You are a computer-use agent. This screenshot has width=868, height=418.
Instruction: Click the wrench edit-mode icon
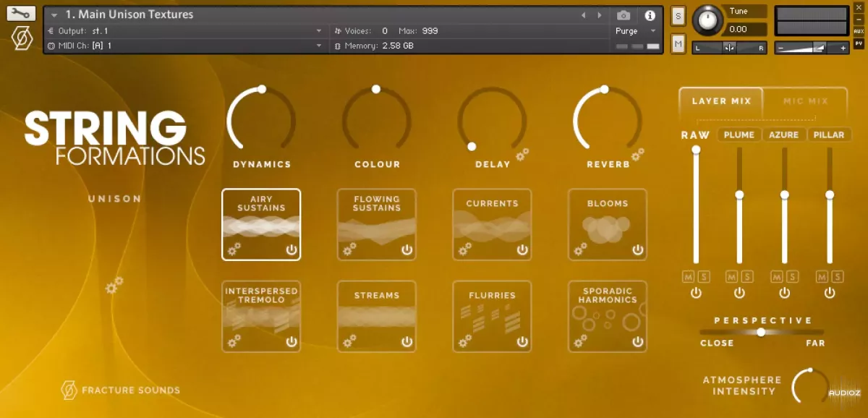click(x=22, y=13)
